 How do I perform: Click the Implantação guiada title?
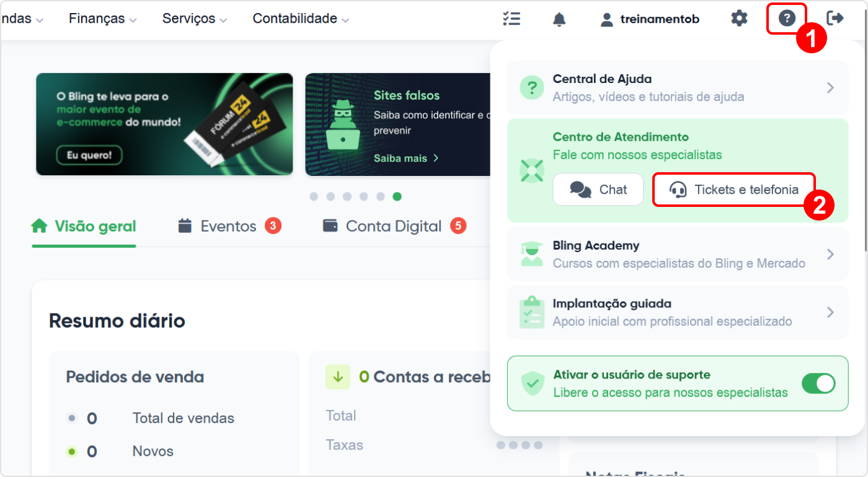(612, 304)
